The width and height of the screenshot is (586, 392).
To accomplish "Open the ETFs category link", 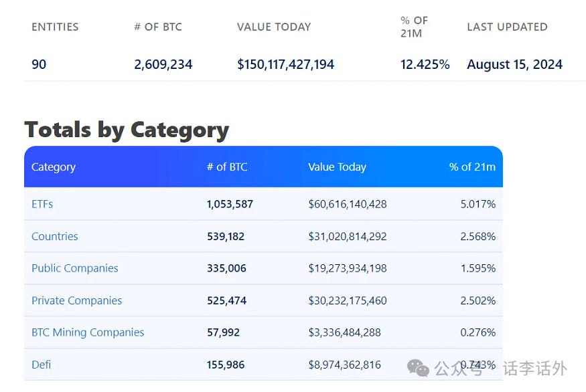I will point(42,204).
